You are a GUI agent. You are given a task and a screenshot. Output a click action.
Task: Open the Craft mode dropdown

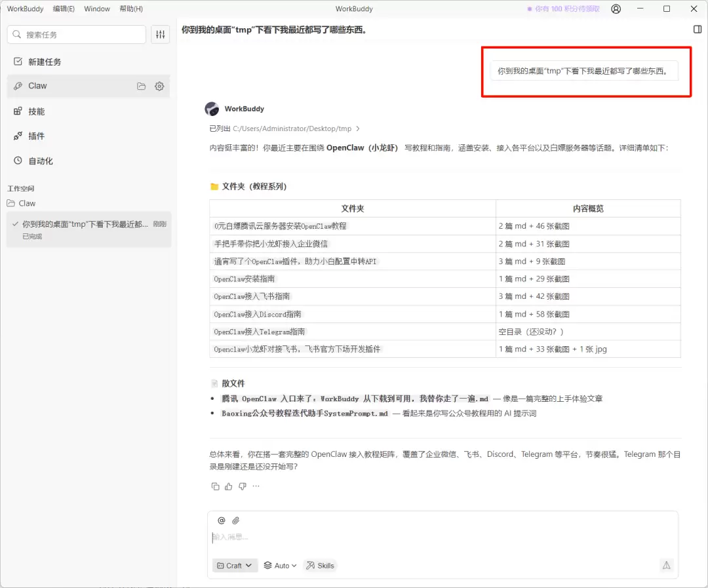point(235,566)
